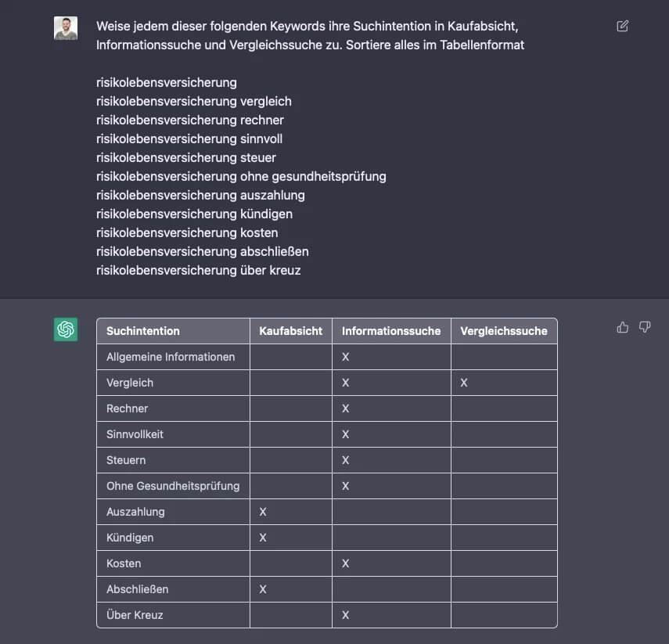Click the Kosten row label
The width and height of the screenshot is (669, 644).
point(124,563)
